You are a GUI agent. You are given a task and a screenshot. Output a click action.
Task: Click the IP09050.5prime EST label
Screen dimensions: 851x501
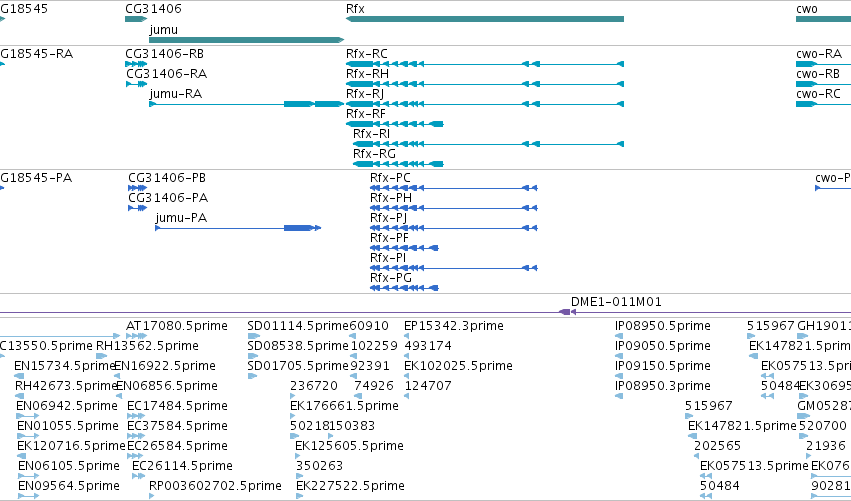point(663,346)
